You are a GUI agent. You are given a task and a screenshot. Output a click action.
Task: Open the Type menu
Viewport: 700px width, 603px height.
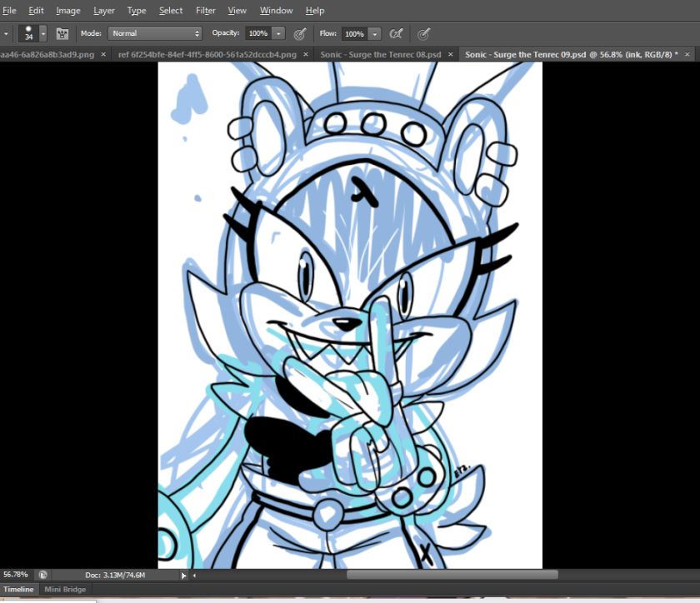(x=137, y=10)
